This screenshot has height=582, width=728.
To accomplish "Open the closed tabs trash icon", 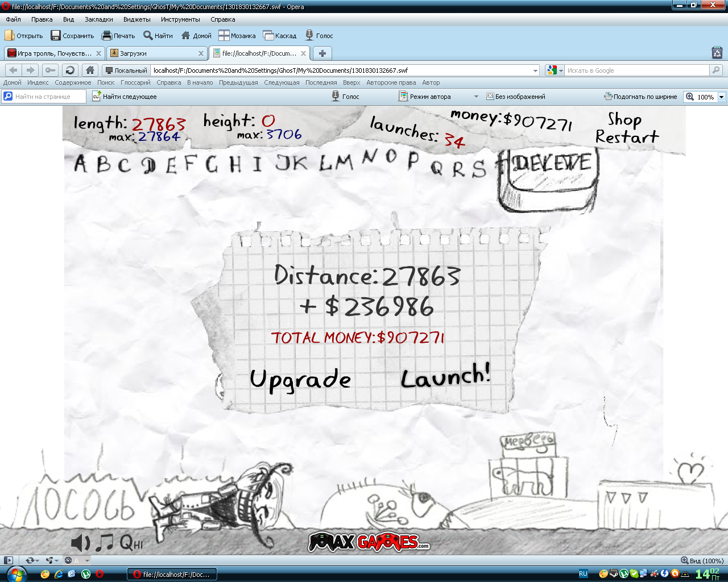I will point(717,53).
